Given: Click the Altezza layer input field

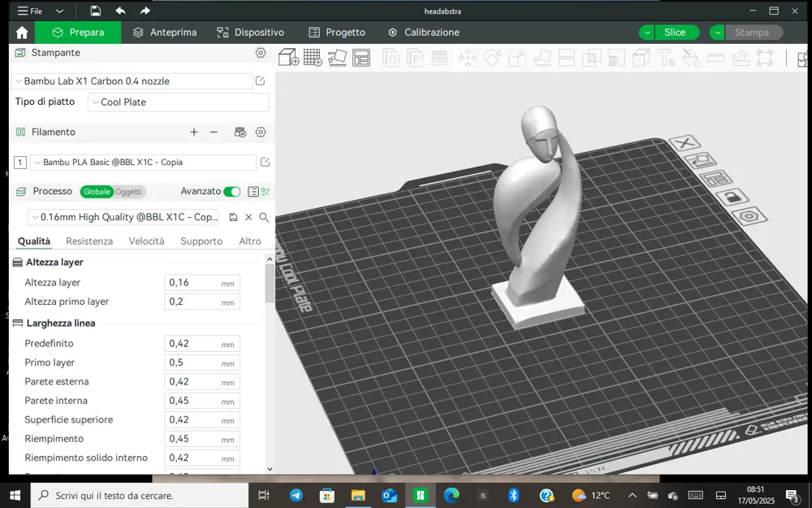Looking at the screenshot, I should click(x=202, y=283).
